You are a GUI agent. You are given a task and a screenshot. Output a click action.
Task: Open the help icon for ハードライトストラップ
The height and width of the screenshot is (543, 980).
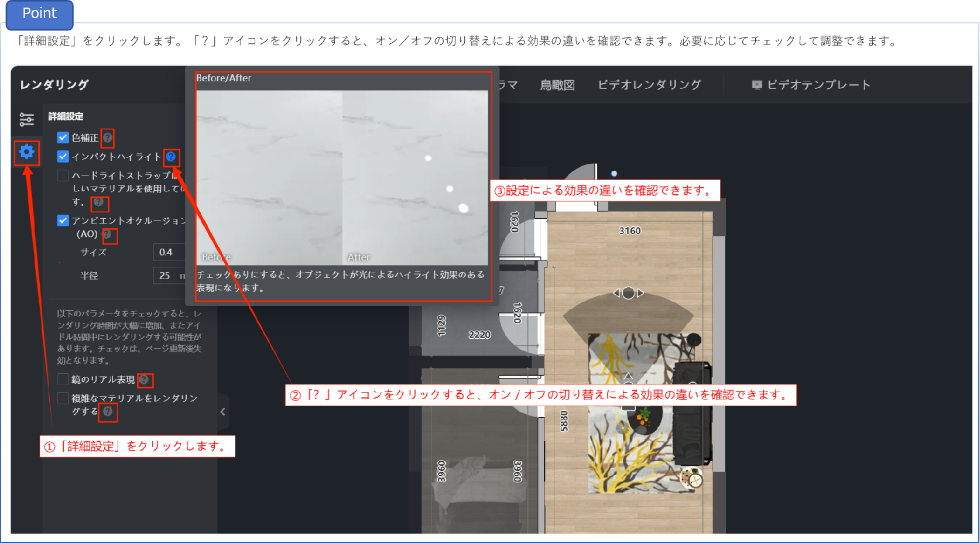tap(99, 202)
